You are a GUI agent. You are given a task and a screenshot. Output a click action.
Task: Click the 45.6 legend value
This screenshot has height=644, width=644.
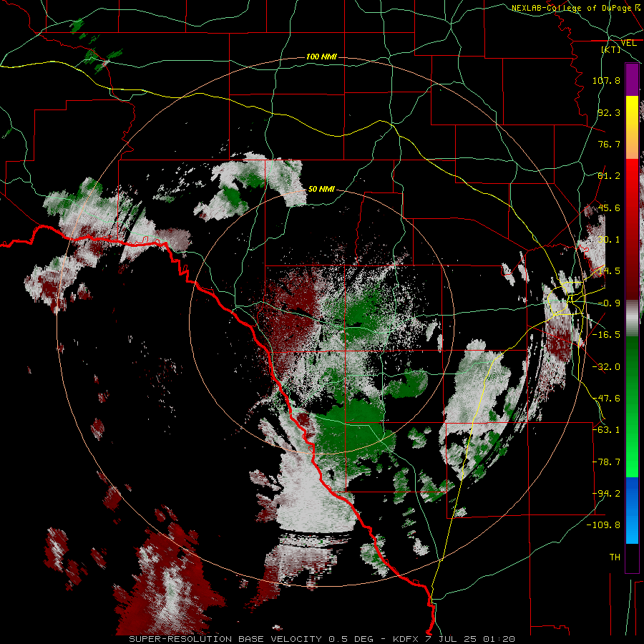click(x=609, y=208)
